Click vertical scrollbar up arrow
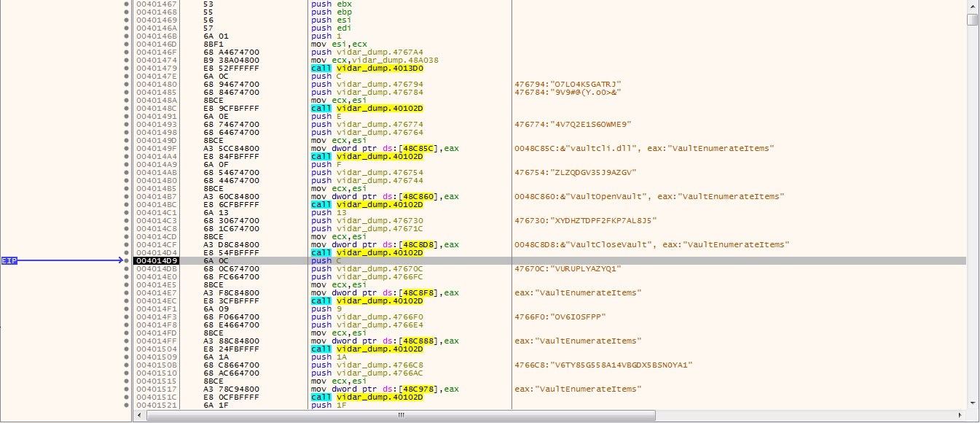This screenshot has width=980, height=423. pos(973,6)
